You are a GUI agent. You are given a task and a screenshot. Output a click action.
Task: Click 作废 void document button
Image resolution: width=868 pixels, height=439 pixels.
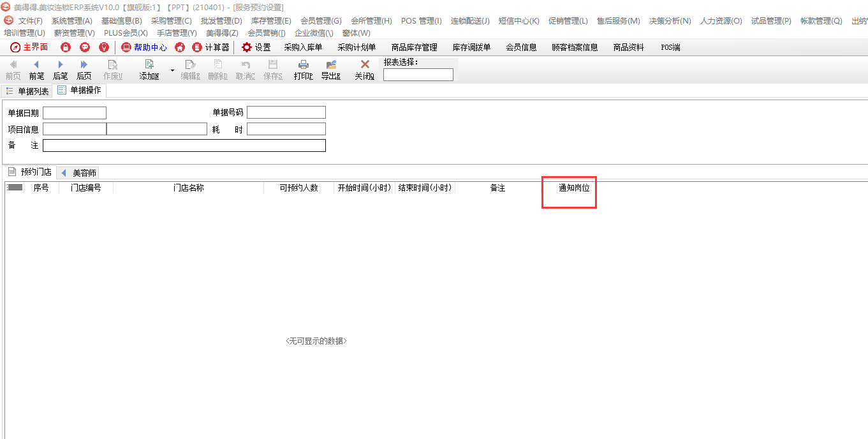click(x=113, y=70)
